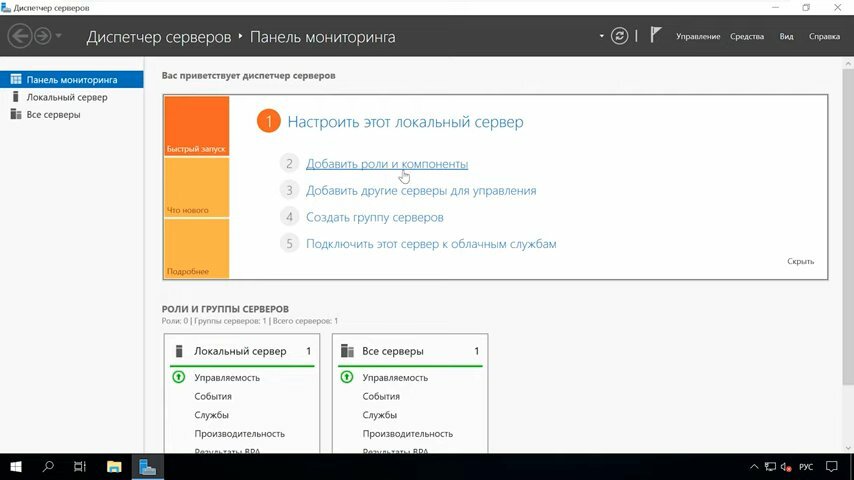Click server icon in Локальный сервер tile
854x480 pixels.
(x=179, y=351)
